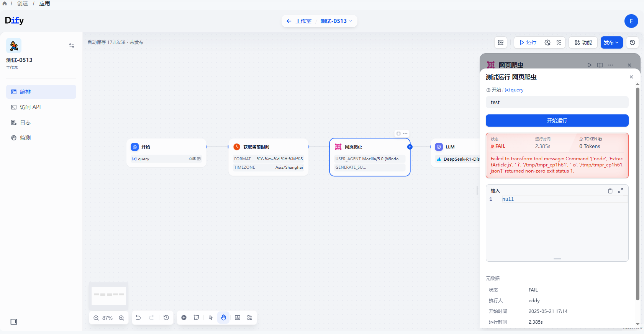644x334 pixels.
Task: Zoom in the canvas
Action: [x=121, y=318]
